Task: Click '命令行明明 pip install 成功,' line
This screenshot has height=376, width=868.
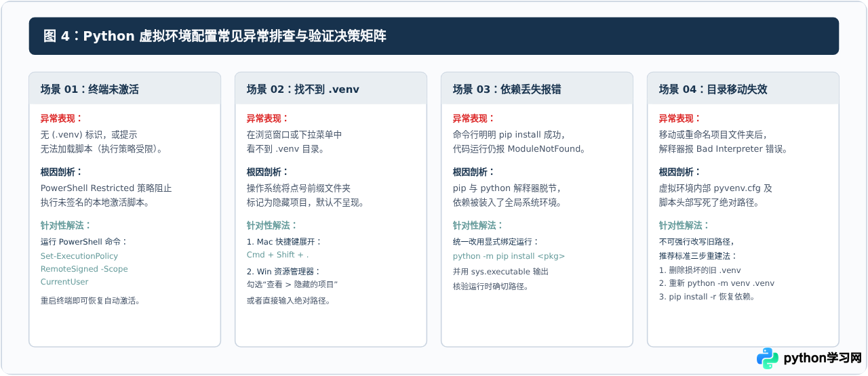Action: tap(509, 134)
